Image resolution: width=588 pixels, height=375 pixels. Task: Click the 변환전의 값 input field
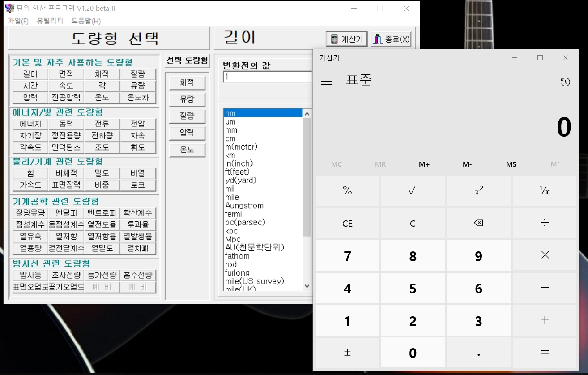coord(268,77)
